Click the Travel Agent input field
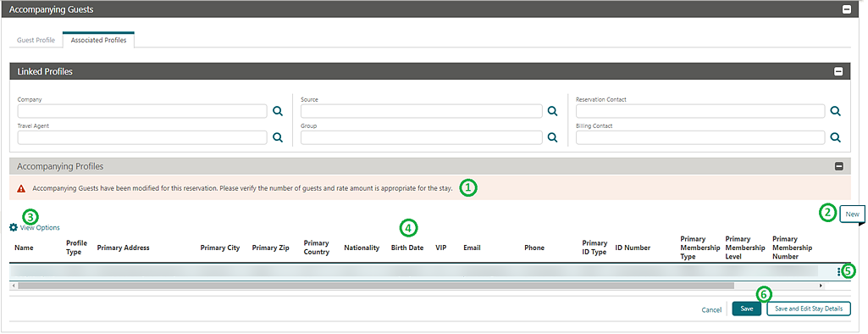The image size is (868, 334). [x=142, y=137]
